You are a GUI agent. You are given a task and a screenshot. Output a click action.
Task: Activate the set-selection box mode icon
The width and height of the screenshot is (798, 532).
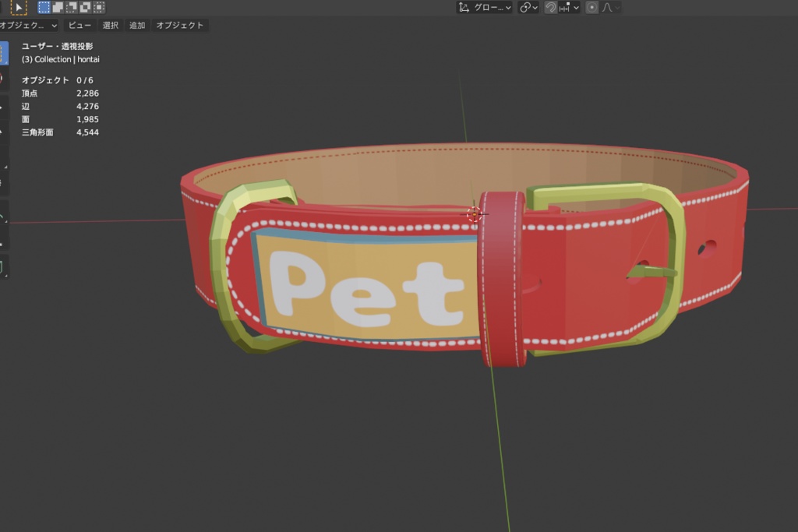tap(43, 7)
